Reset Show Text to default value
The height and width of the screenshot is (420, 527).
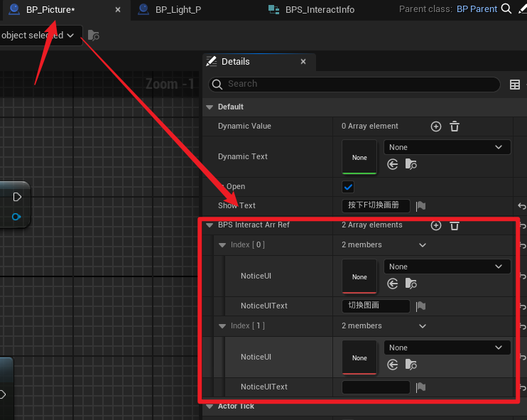tap(521, 206)
